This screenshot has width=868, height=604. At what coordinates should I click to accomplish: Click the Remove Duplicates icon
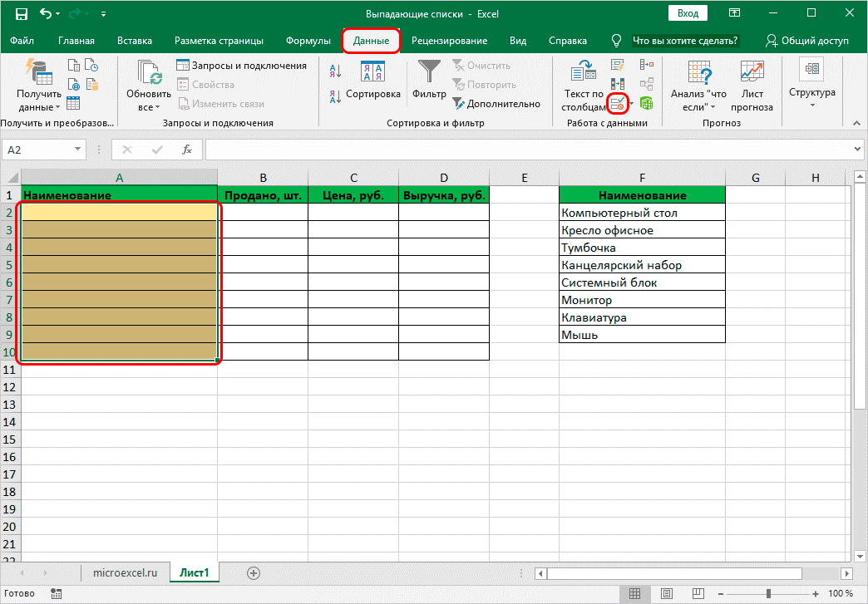[x=618, y=84]
